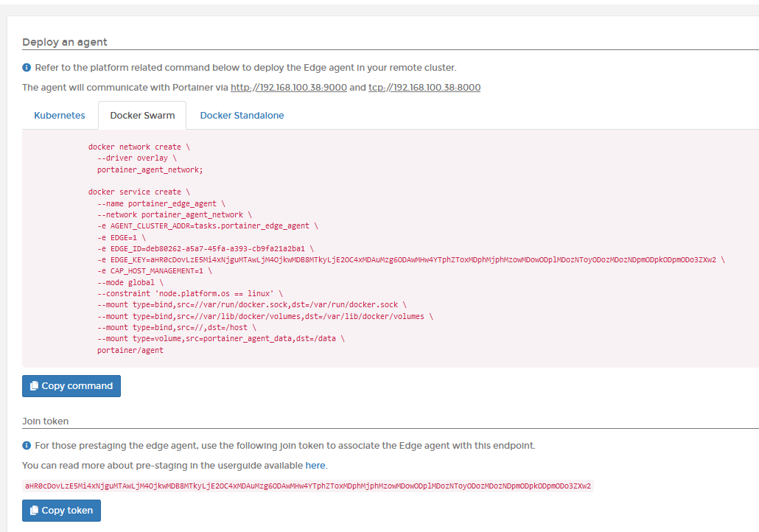Click the 'docker service create \' line
The image size is (759, 532).
139,192
